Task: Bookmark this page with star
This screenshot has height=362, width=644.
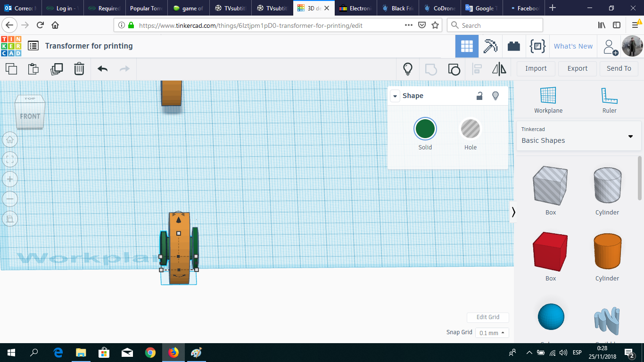Action: 435,25
